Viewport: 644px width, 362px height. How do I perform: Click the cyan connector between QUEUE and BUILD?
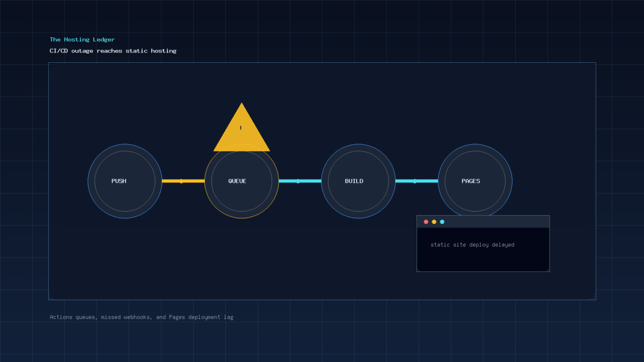click(300, 181)
